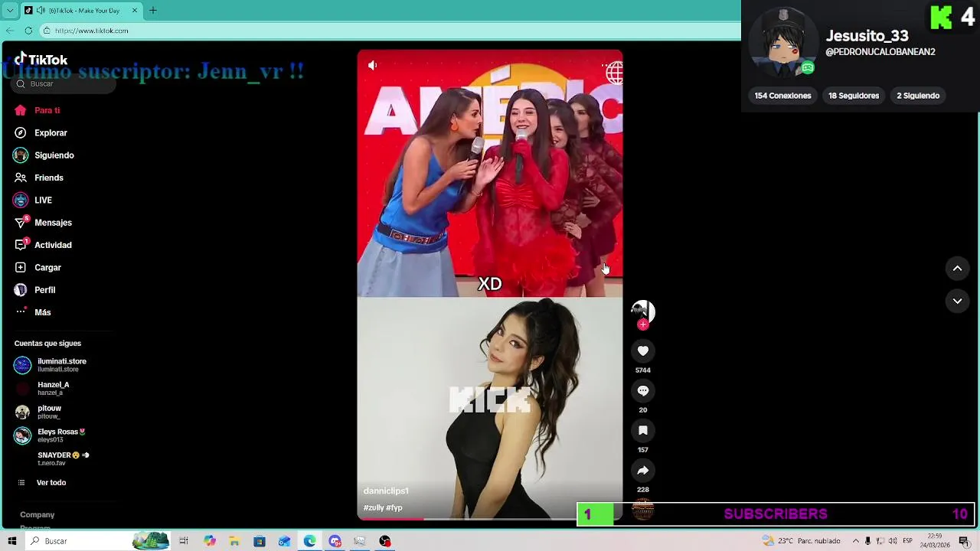This screenshot has height=551, width=980.
Task: Open danniclips1 profile link on video
Action: tap(386, 491)
